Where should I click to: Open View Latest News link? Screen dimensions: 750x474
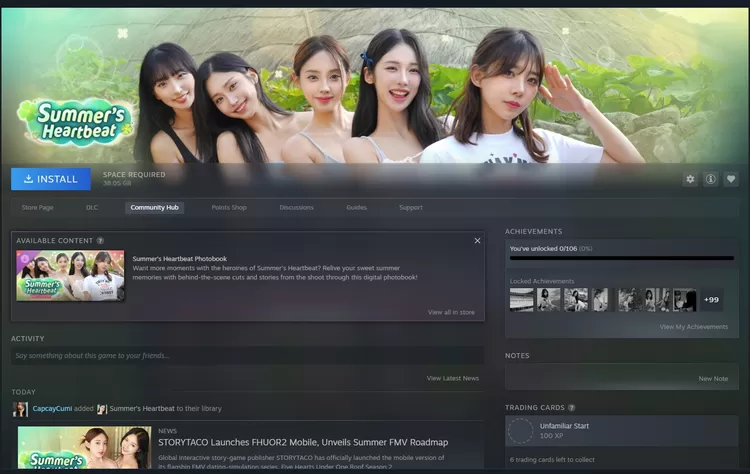coord(452,378)
